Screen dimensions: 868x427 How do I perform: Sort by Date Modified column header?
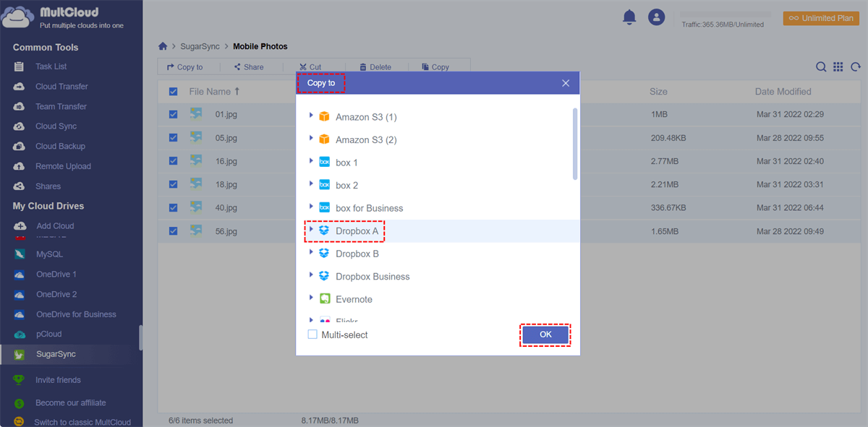point(783,92)
